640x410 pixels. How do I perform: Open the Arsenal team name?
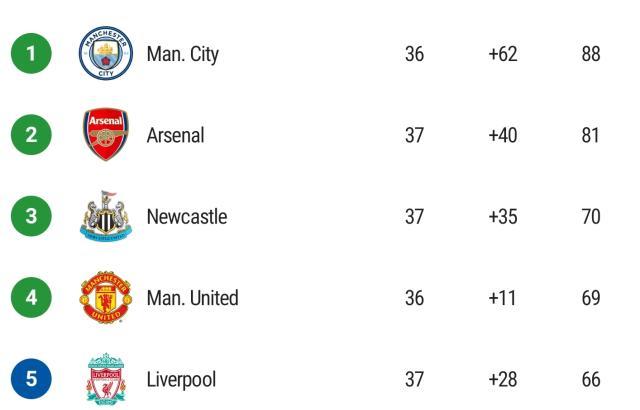[x=175, y=135]
